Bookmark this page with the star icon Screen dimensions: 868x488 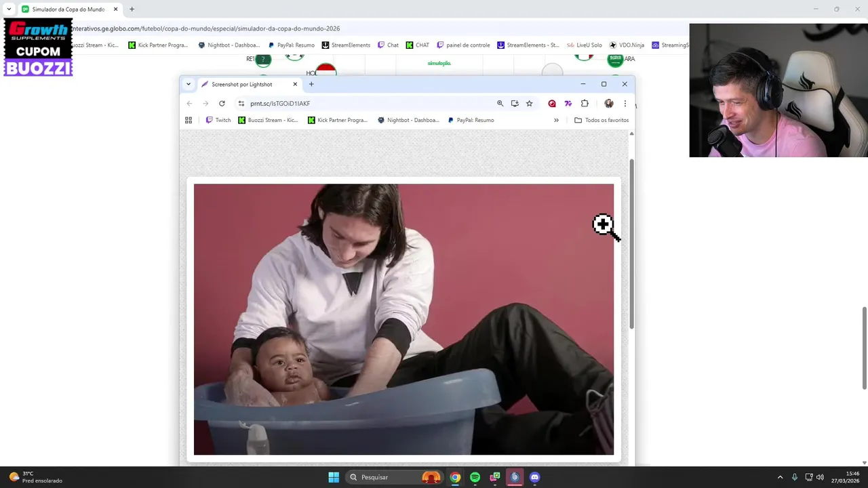coord(530,104)
